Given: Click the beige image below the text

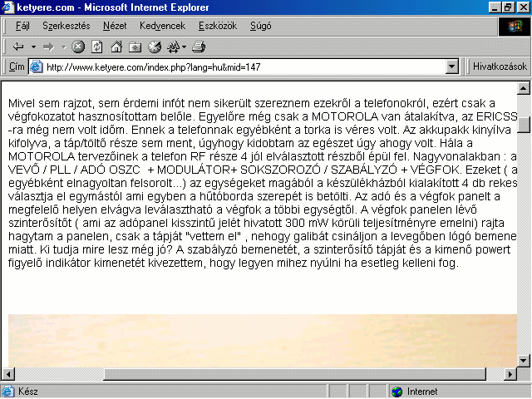Looking at the screenshot, I should click(x=263, y=340).
